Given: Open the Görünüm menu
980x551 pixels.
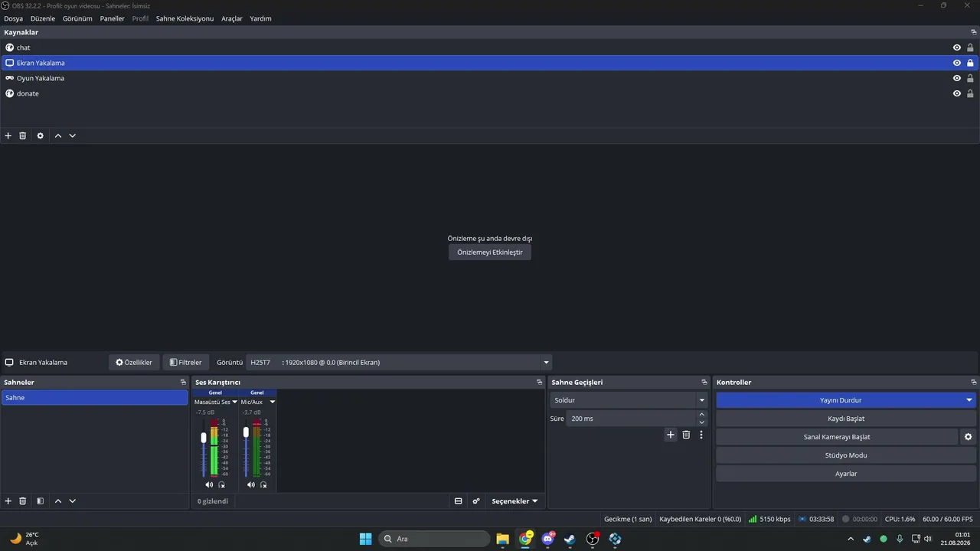Looking at the screenshot, I should (x=77, y=18).
